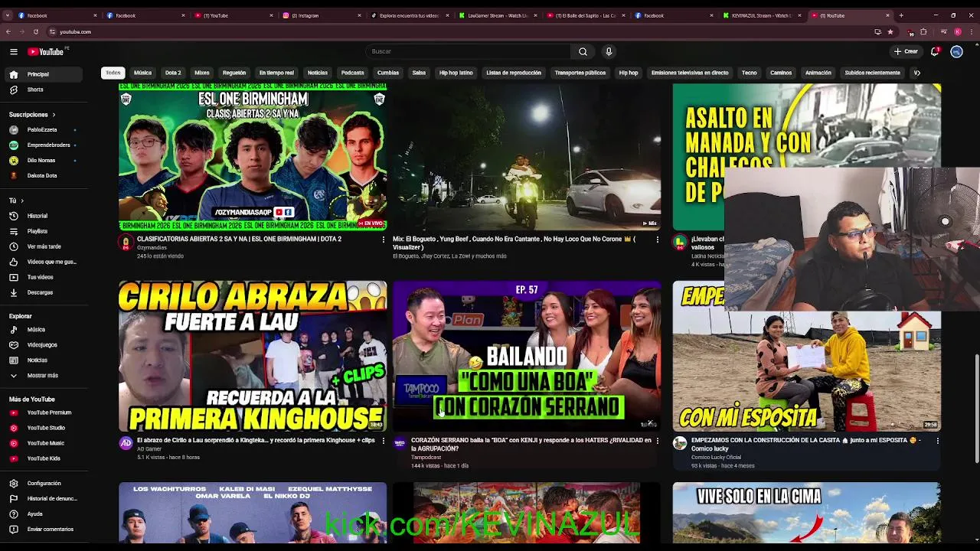The image size is (980, 551).
Task: Open YouTube Music link
Action: [42, 443]
